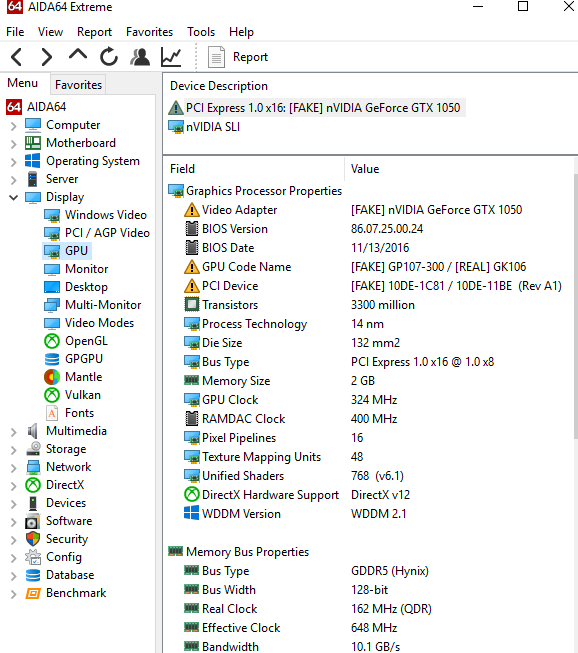Open the Fonts page icon
Image resolution: width=578 pixels, height=653 pixels.
(52, 413)
